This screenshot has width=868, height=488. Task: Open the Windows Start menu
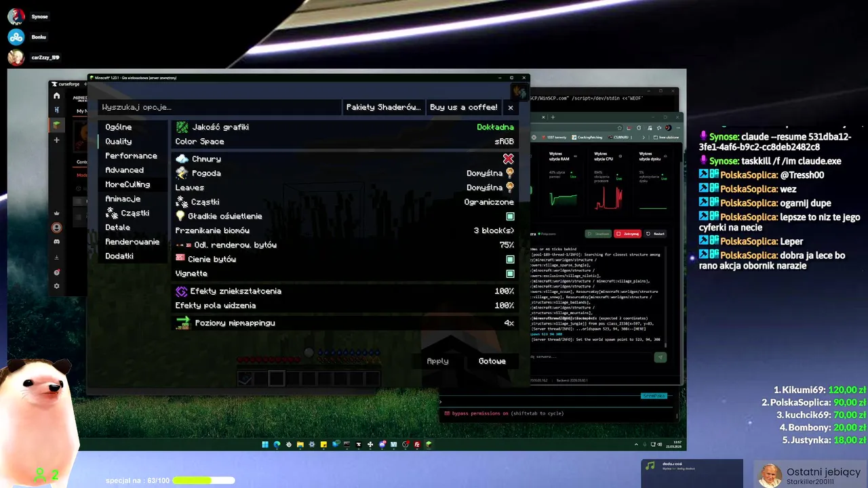265,445
